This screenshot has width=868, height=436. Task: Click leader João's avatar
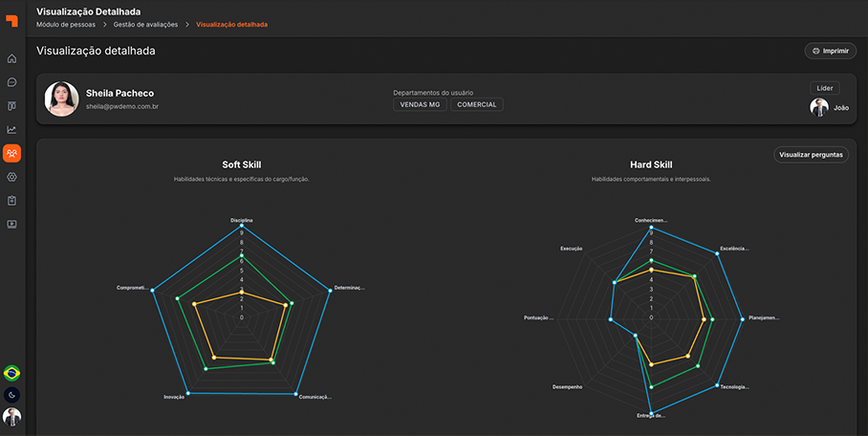click(x=818, y=107)
